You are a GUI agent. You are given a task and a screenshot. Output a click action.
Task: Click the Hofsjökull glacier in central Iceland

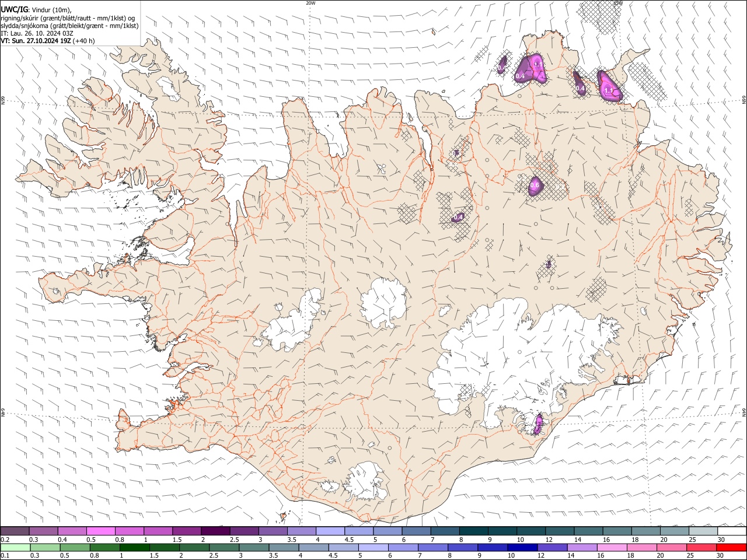[383, 303]
